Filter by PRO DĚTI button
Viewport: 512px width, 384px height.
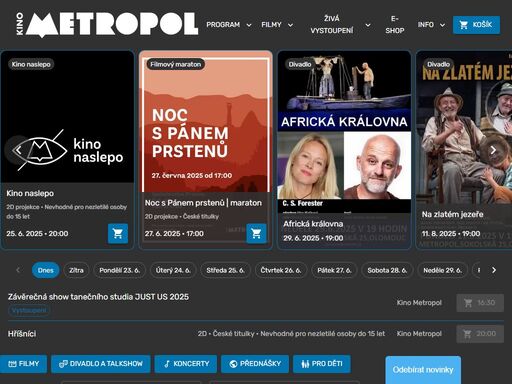(322, 364)
